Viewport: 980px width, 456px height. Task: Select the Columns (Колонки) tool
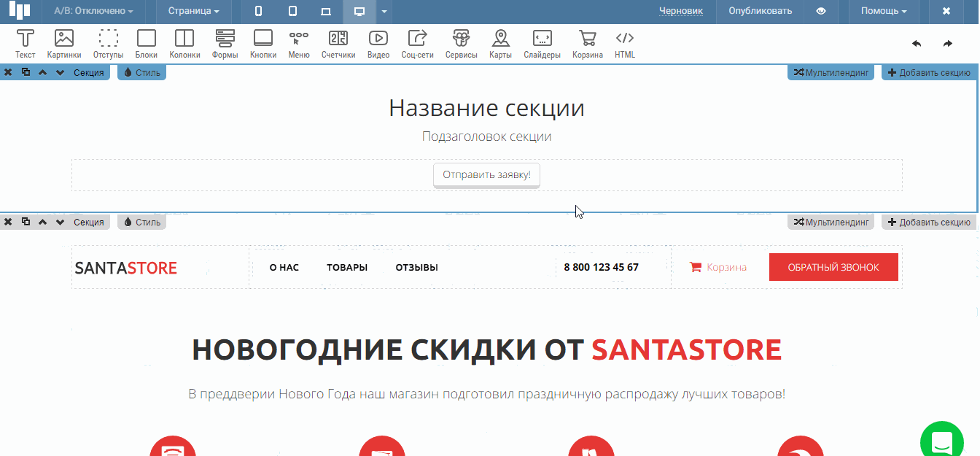pos(184,44)
